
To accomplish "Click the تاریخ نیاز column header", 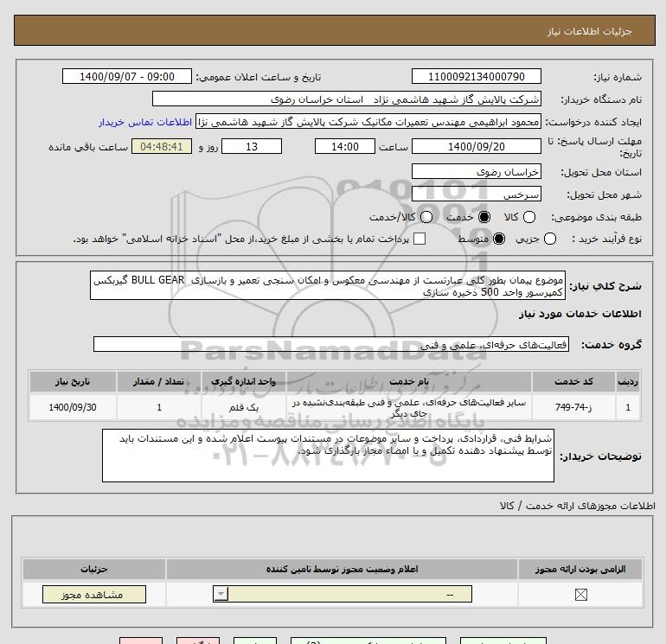I will (73, 381).
